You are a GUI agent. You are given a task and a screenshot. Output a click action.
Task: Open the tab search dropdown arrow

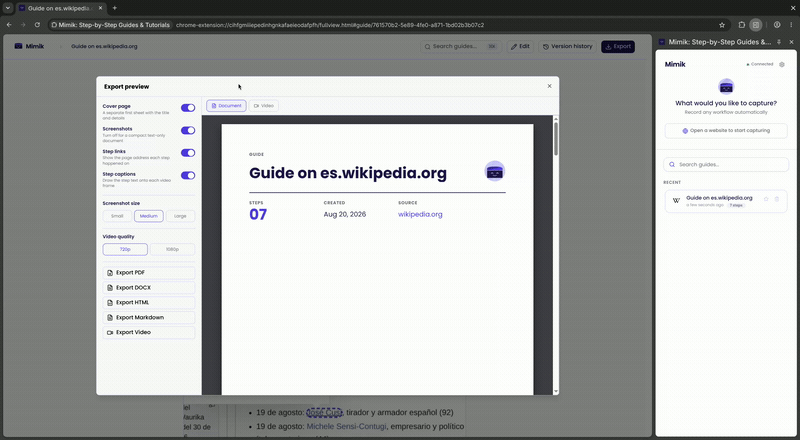pos(8,8)
